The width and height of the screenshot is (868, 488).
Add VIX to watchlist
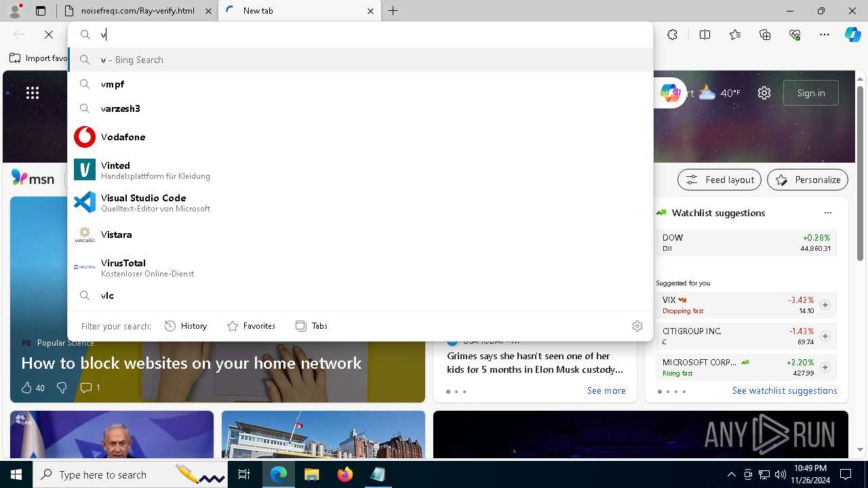point(825,305)
